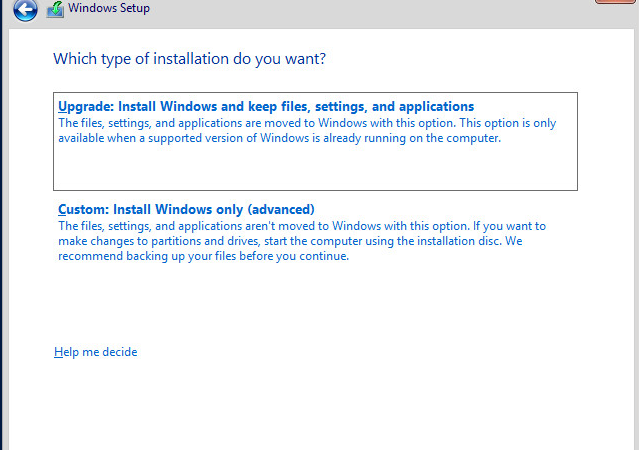This screenshot has height=450, width=639.
Task: Click 'available when a supported version' text line
Action: point(280,138)
